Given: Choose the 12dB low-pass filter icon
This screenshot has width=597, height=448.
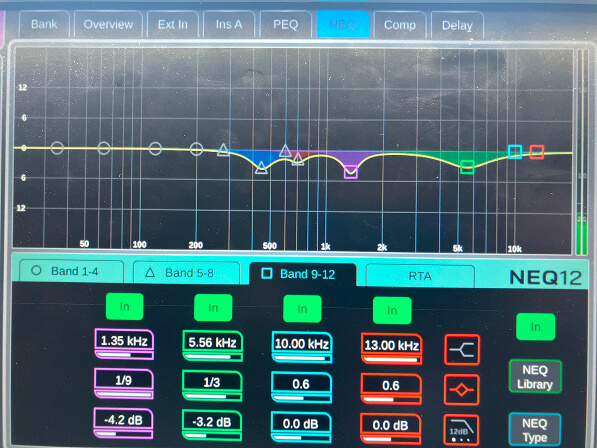Looking at the screenshot, I should pyautogui.click(x=461, y=430).
